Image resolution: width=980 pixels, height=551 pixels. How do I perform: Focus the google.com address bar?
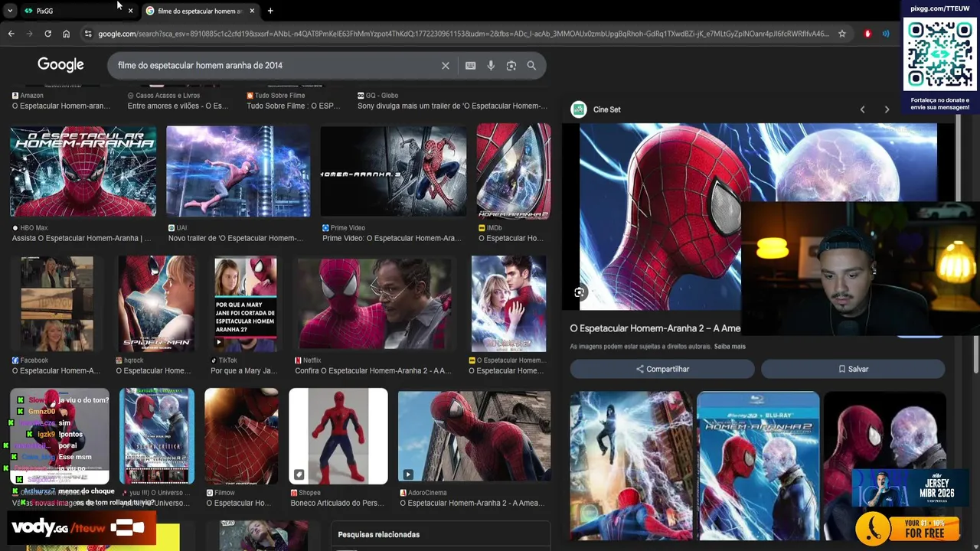(x=463, y=34)
